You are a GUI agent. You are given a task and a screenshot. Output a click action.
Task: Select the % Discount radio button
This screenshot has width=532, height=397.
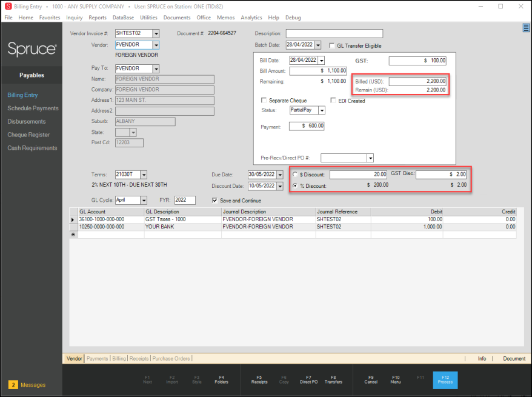(295, 185)
